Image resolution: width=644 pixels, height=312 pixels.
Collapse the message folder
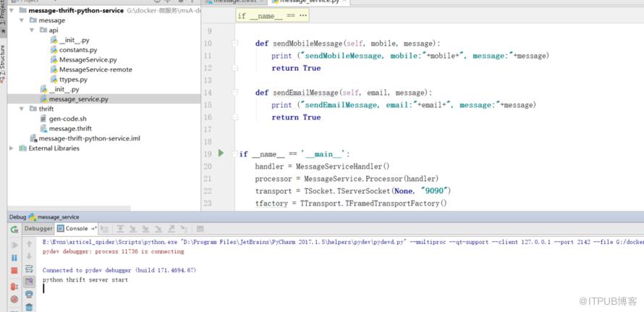coord(22,20)
